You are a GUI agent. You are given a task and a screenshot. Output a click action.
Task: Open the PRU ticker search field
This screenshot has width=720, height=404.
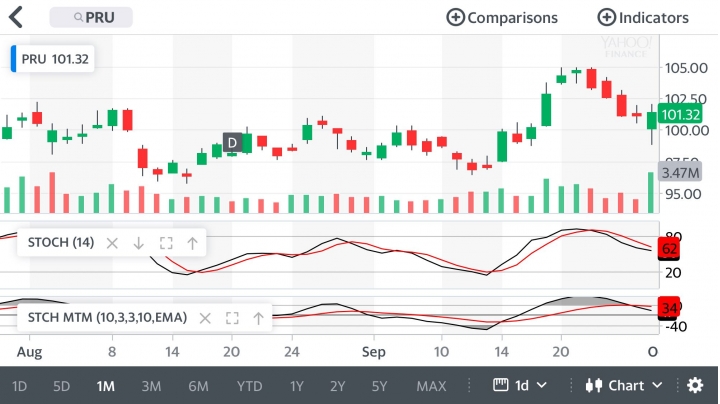[91, 17]
